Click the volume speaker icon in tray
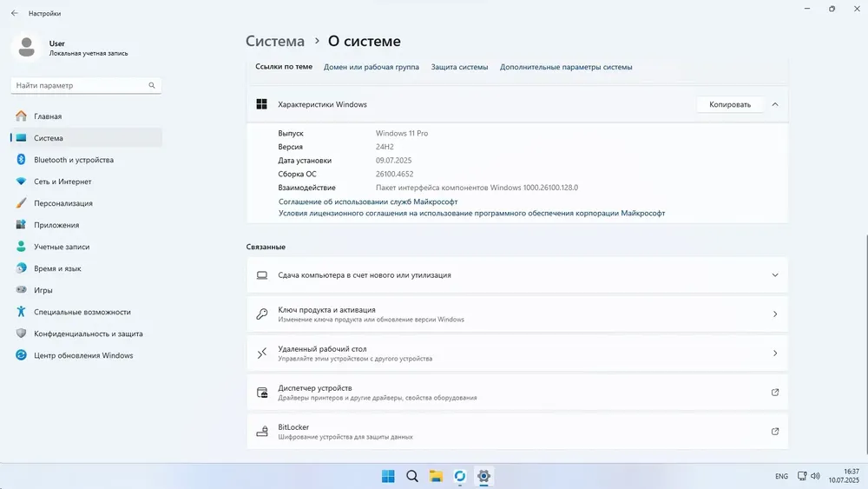The image size is (868, 489). [x=815, y=476]
